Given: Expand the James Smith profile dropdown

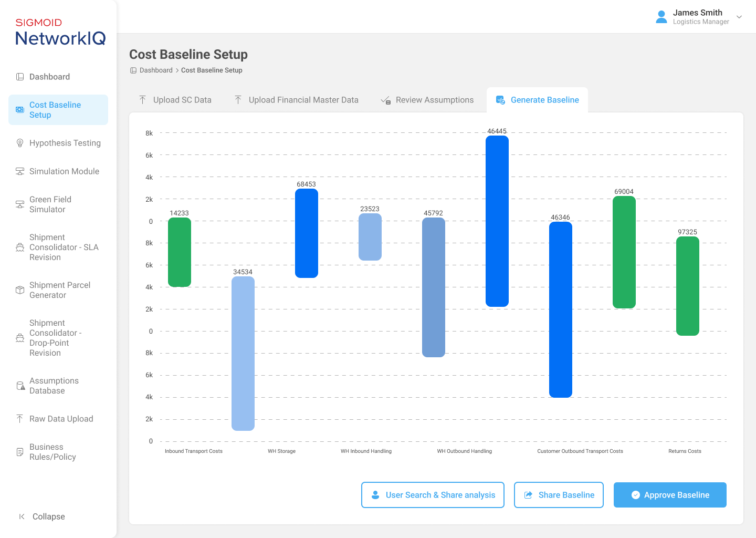Looking at the screenshot, I should pyautogui.click(x=739, y=17).
